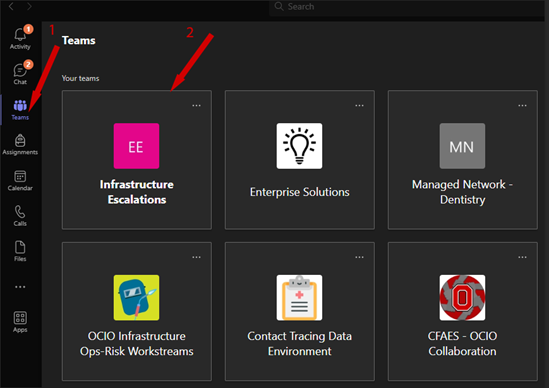
Task: Open more options for OCIO Infrastructure Ops-Risk
Action: tap(196, 257)
